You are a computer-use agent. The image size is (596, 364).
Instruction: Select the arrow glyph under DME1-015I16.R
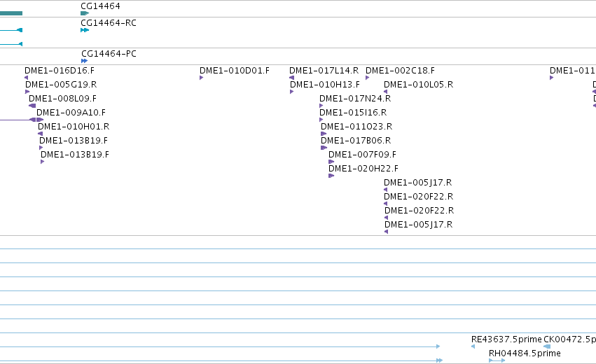321,120
